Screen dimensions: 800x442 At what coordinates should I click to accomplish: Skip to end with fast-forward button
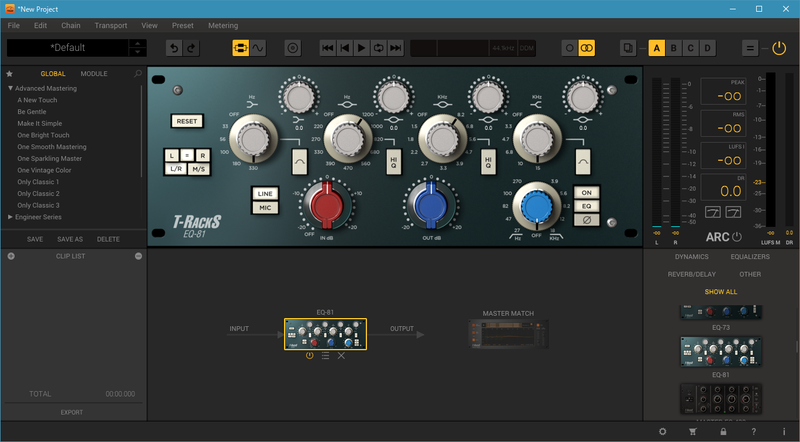tap(395, 48)
